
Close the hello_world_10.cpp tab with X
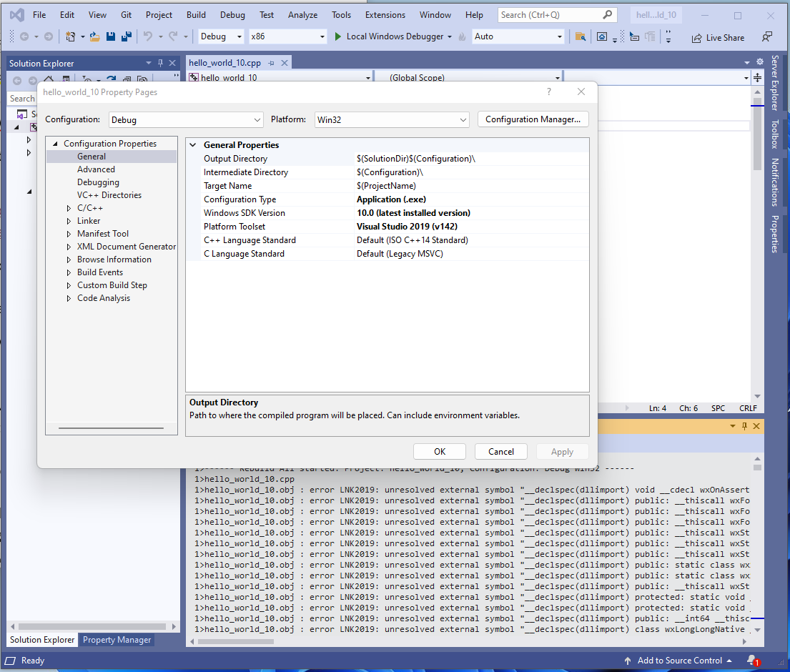tap(284, 63)
